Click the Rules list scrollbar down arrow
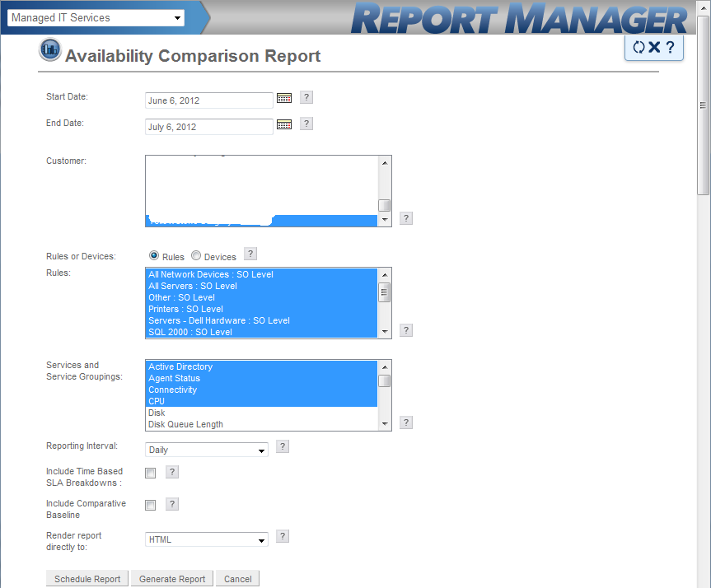Image resolution: width=711 pixels, height=588 pixels. coord(384,333)
